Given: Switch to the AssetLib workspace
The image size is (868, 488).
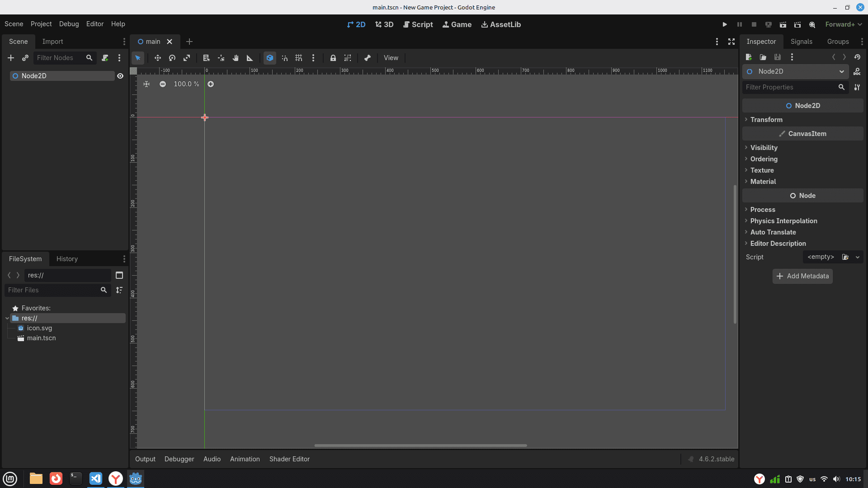Looking at the screenshot, I should click(501, 24).
